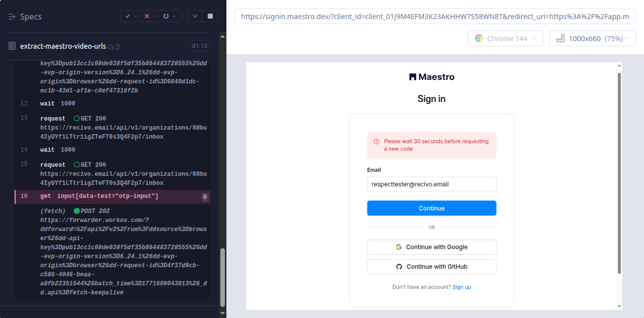Open the Chrome 144 browser dropdown
This screenshot has width=644, height=318.
505,39
